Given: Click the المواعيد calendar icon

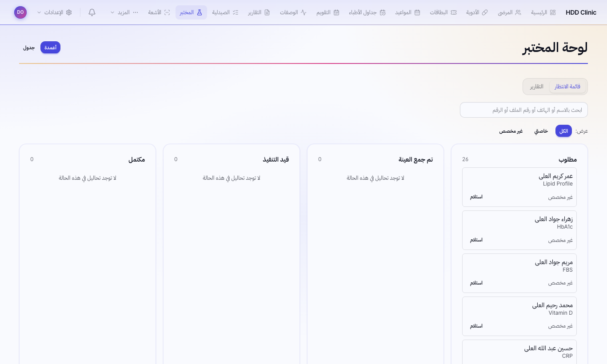Looking at the screenshot, I should tap(417, 12).
